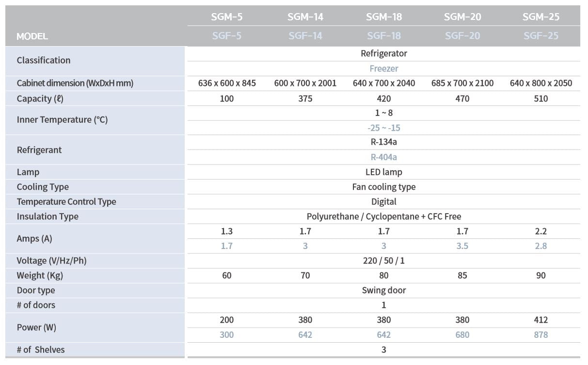This screenshot has height=365, width=588.
Task: Select the SGM-14 model header
Action: coord(305,17)
